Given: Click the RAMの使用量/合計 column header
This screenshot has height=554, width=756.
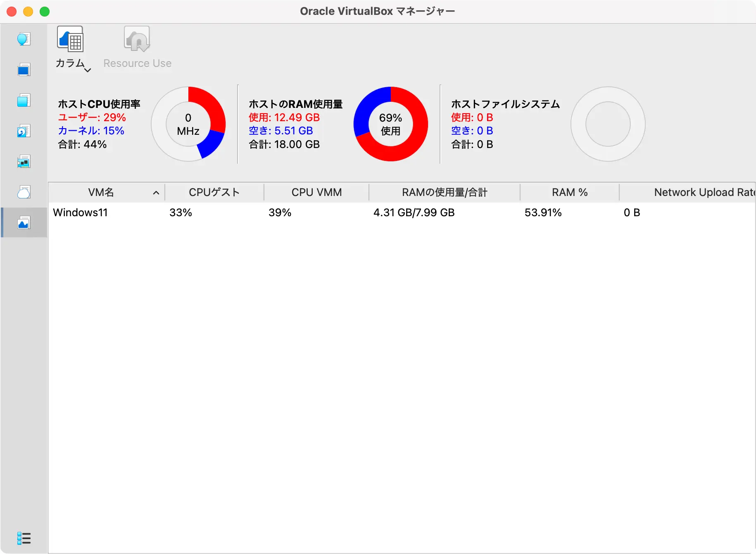Looking at the screenshot, I should pos(445,192).
